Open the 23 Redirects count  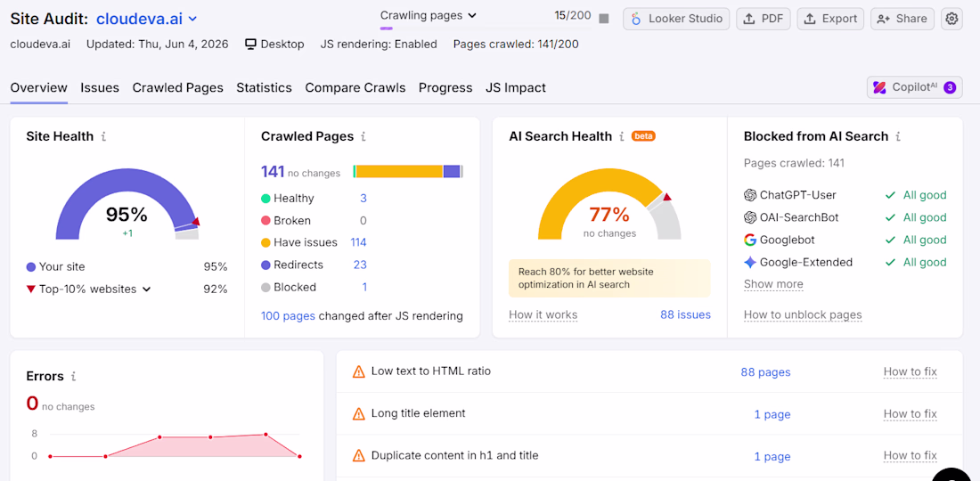click(360, 265)
